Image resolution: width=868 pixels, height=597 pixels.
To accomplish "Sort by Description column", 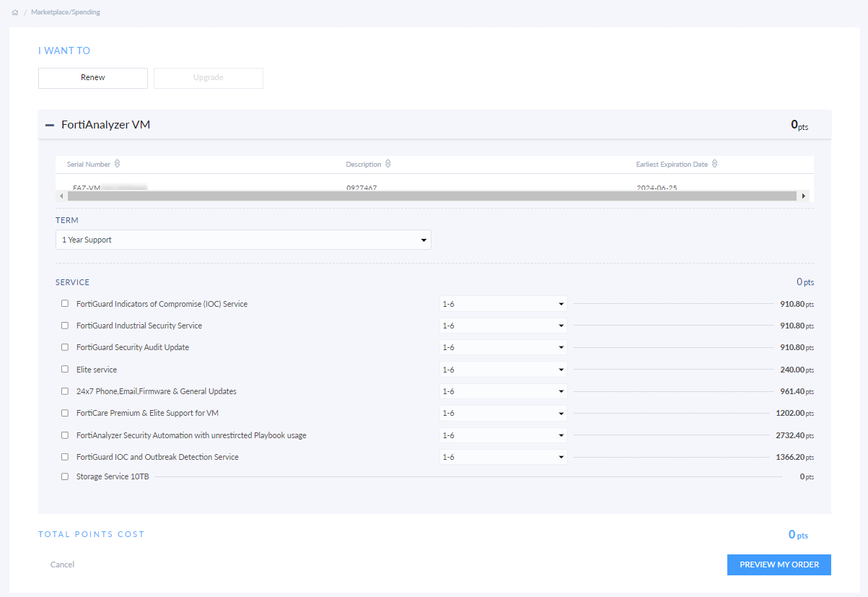I will coord(387,164).
